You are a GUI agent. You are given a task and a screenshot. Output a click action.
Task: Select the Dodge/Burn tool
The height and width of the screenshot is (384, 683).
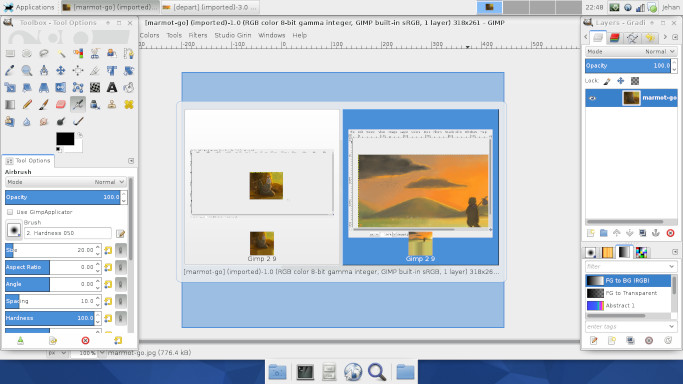(61, 121)
